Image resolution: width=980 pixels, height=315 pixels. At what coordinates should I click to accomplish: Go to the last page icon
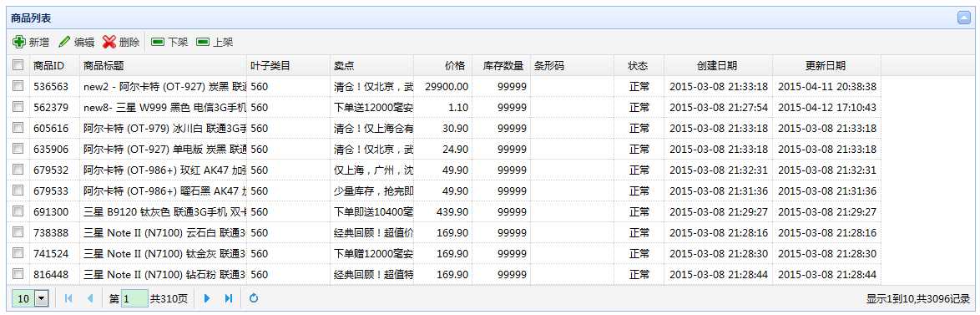(228, 299)
